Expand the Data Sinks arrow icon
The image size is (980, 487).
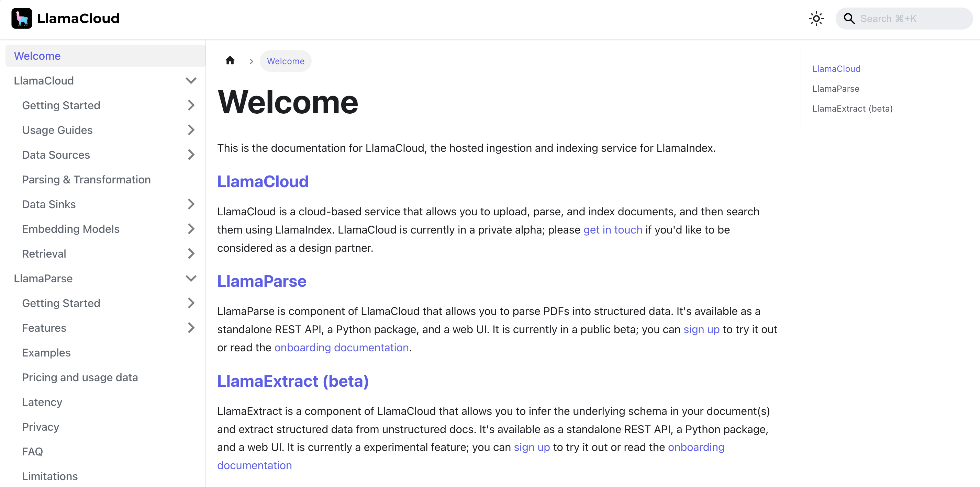(191, 204)
